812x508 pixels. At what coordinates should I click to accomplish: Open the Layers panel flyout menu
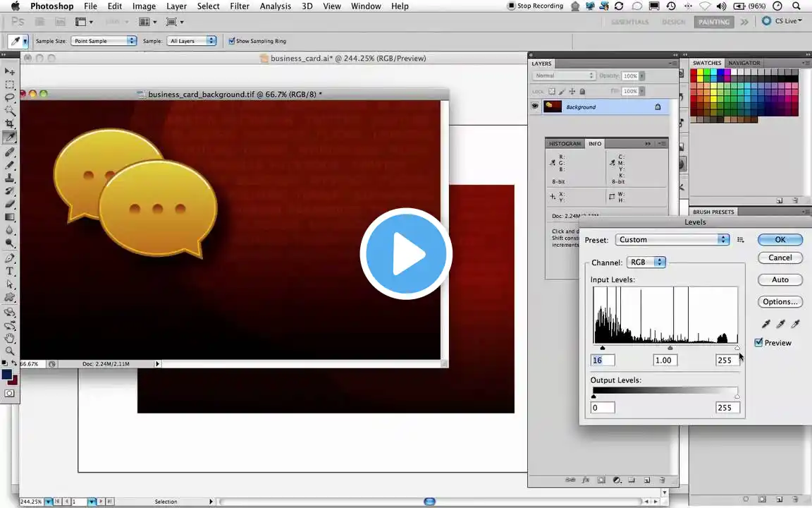(x=672, y=64)
